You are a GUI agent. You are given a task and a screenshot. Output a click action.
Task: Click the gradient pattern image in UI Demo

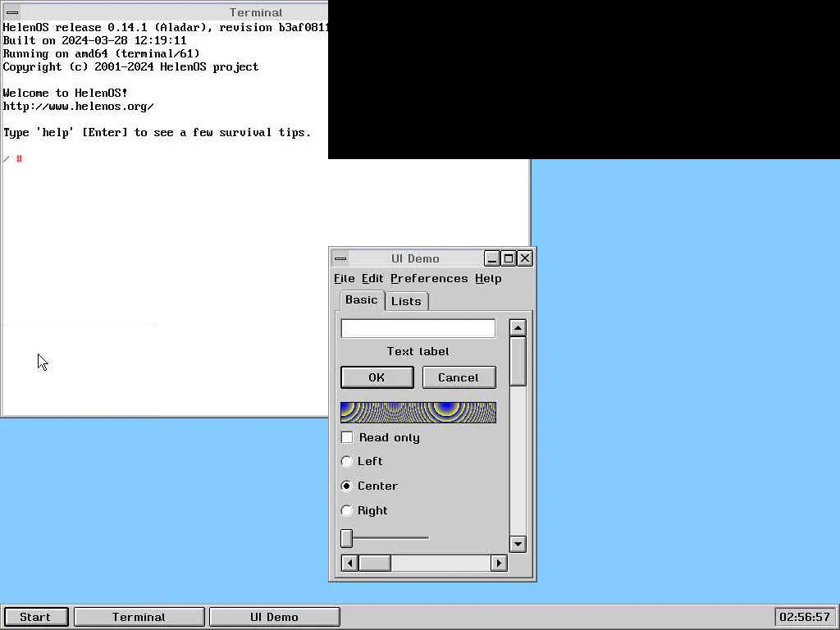pos(418,413)
